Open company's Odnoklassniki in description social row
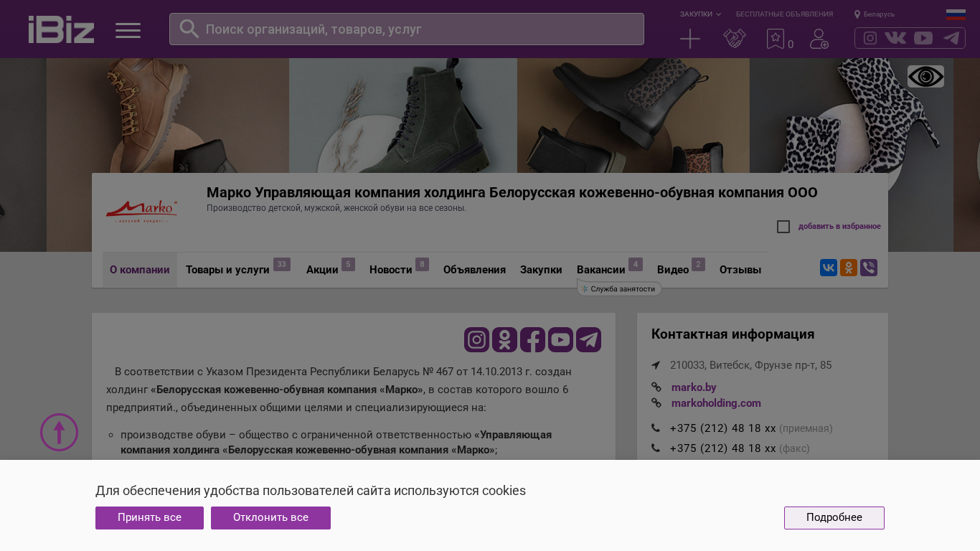This screenshot has height=551, width=980. [x=505, y=339]
